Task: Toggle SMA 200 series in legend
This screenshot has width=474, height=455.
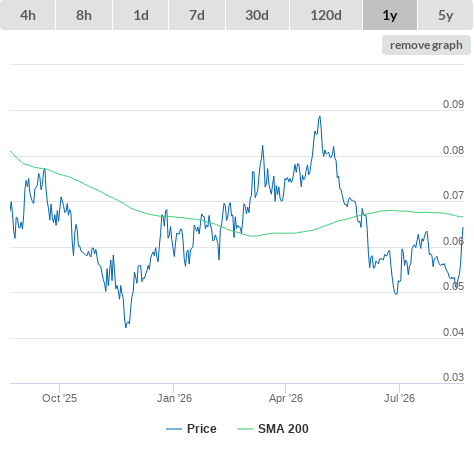Action: point(273,429)
